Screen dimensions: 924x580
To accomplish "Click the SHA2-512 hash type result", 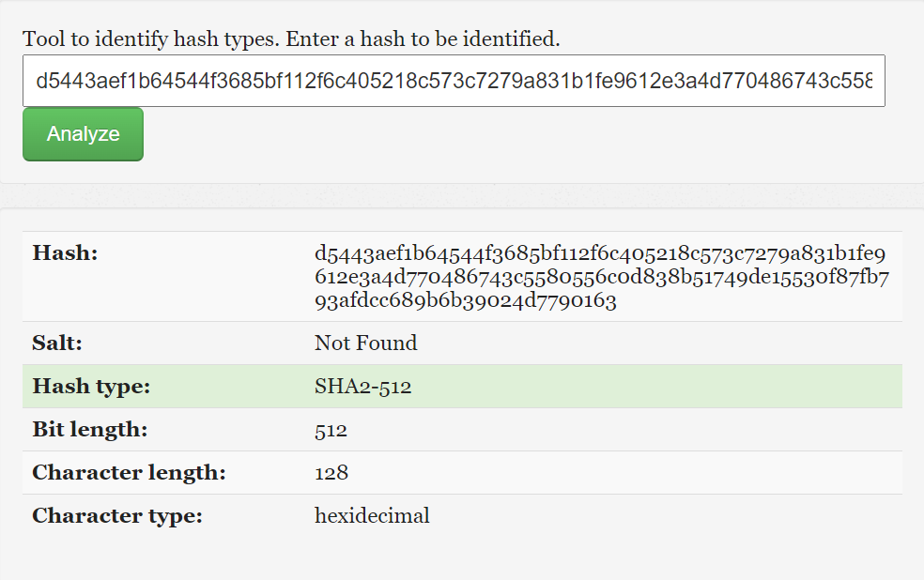I will (x=362, y=387).
